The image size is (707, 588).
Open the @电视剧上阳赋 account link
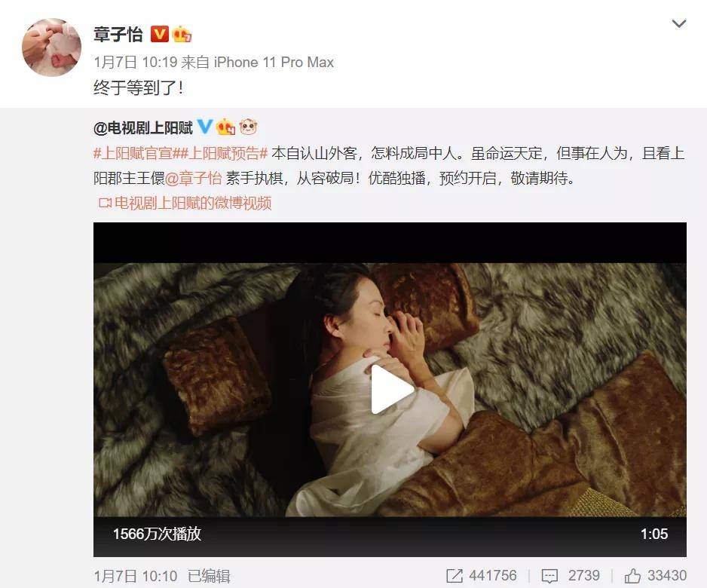click(x=143, y=128)
